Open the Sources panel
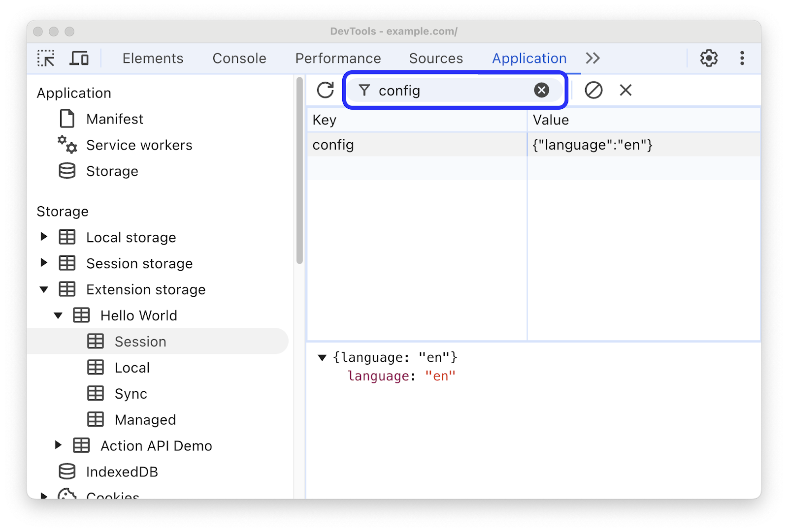 435,58
